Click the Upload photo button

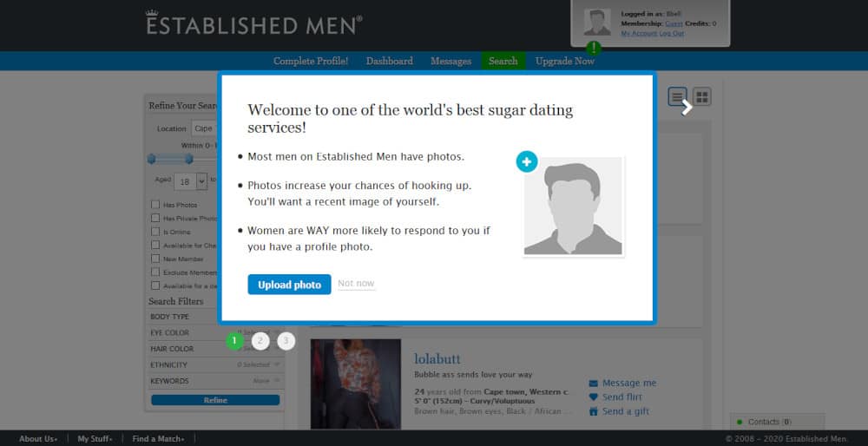click(x=289, y=285)
